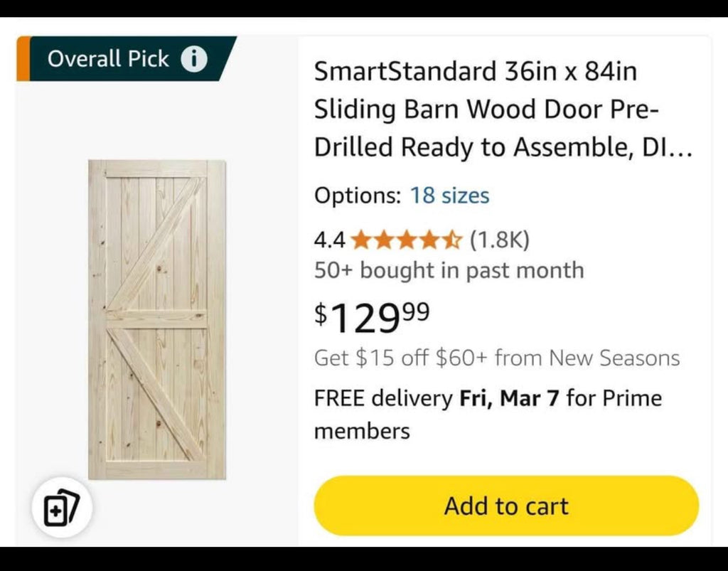Open the SmartStandard Sliding Barn Wood Door title
The width and height of the screenshot is (728, 571).
(503, 109)
